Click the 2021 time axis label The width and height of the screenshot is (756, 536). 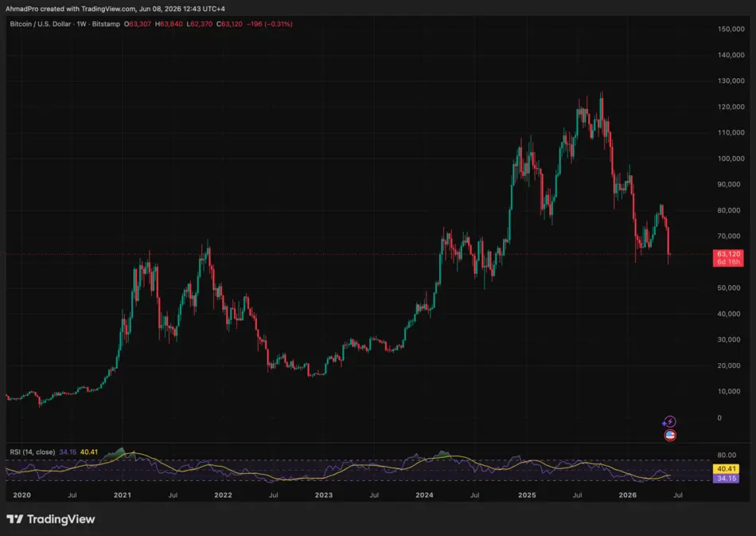coord(122,495)
